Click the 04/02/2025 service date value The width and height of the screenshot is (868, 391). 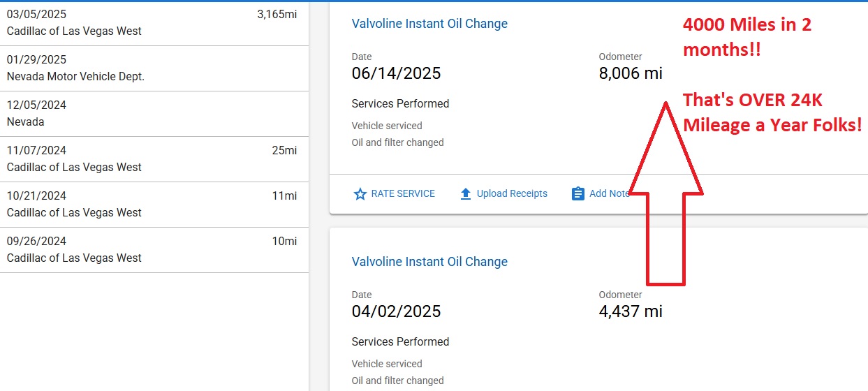click(396, 311)
